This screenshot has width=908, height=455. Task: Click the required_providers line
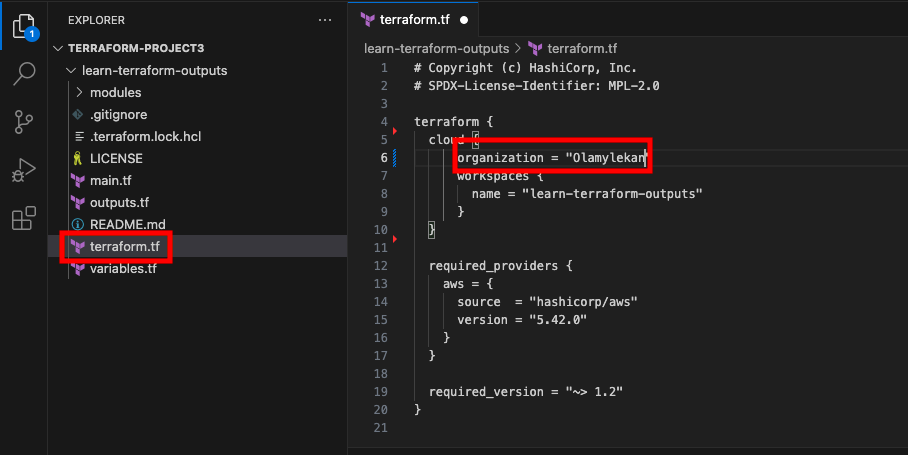click(500, 266)
